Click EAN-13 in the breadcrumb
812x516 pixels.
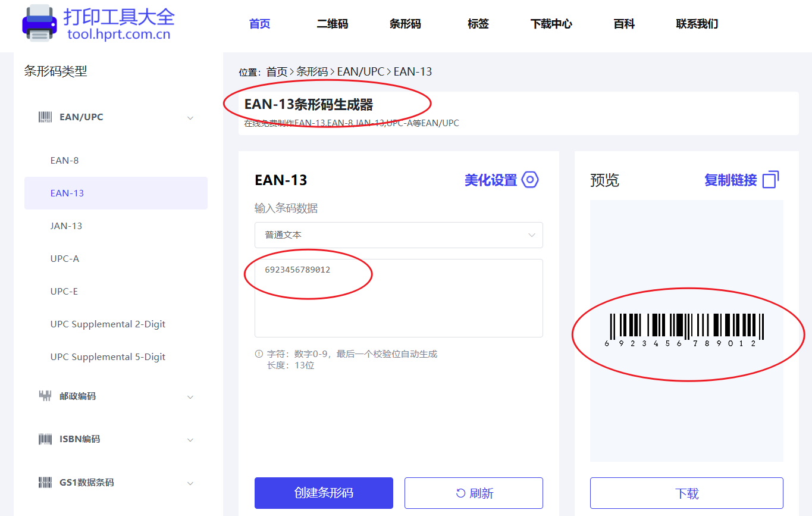[x=413, y=72]
